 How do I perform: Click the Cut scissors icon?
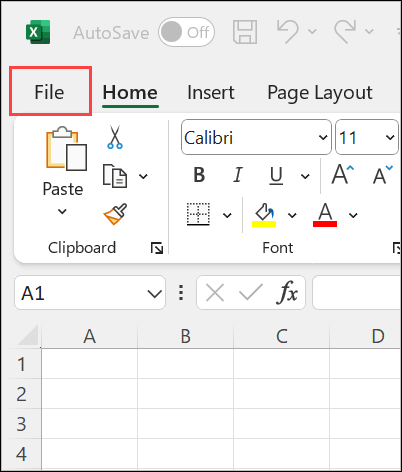point(115,137)
